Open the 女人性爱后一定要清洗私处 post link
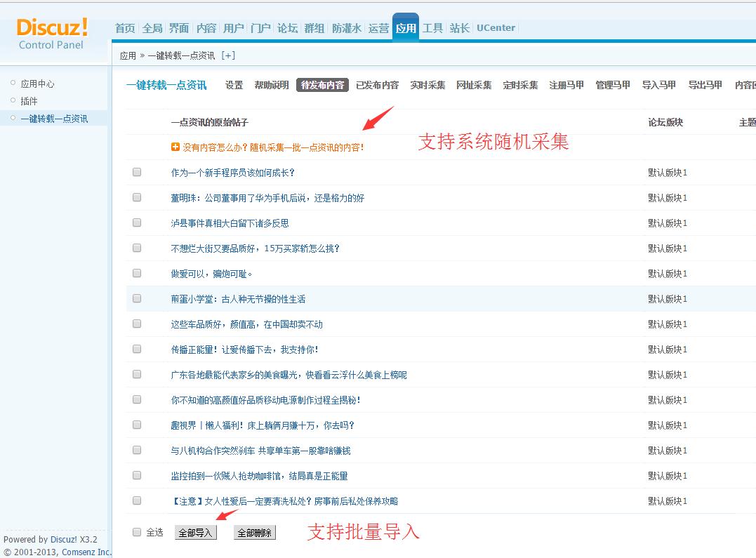The image size is (756, 558). (x=284, y=501)
